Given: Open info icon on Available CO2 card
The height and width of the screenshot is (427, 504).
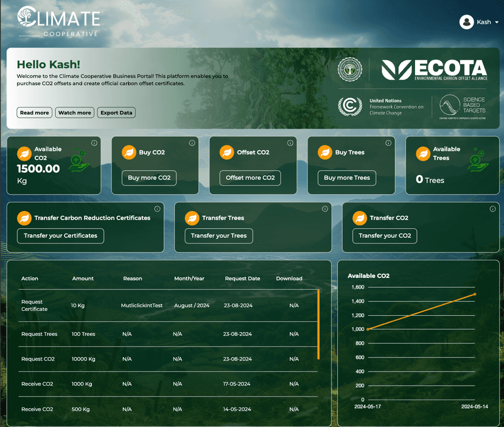Looking at the screenshot, I should [x=94, y=143].
